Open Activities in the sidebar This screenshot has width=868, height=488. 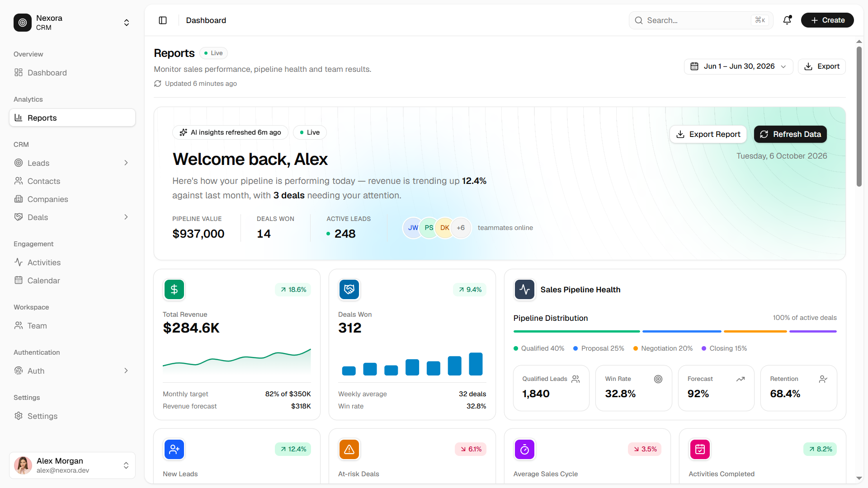tap(72, 263)
